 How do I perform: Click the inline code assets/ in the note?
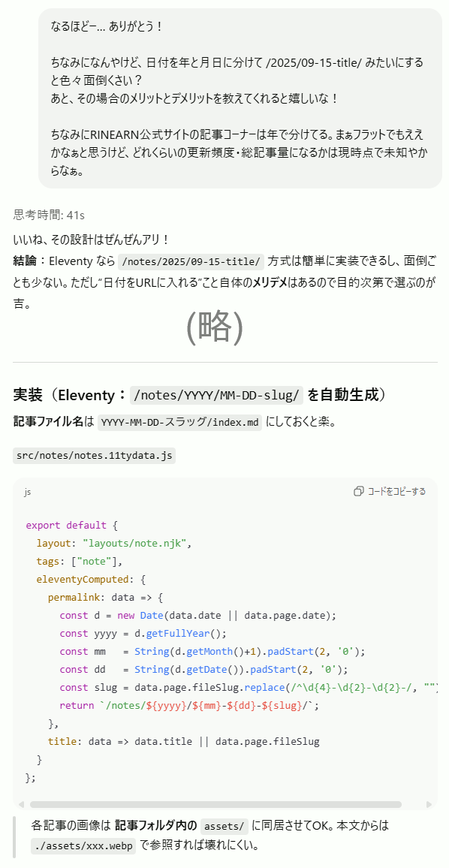225,826
